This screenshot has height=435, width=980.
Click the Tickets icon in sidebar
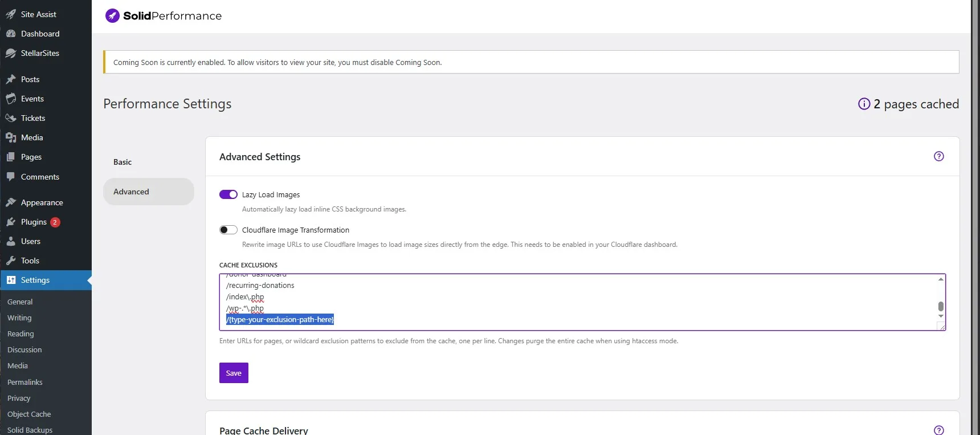tap(11, 118)
